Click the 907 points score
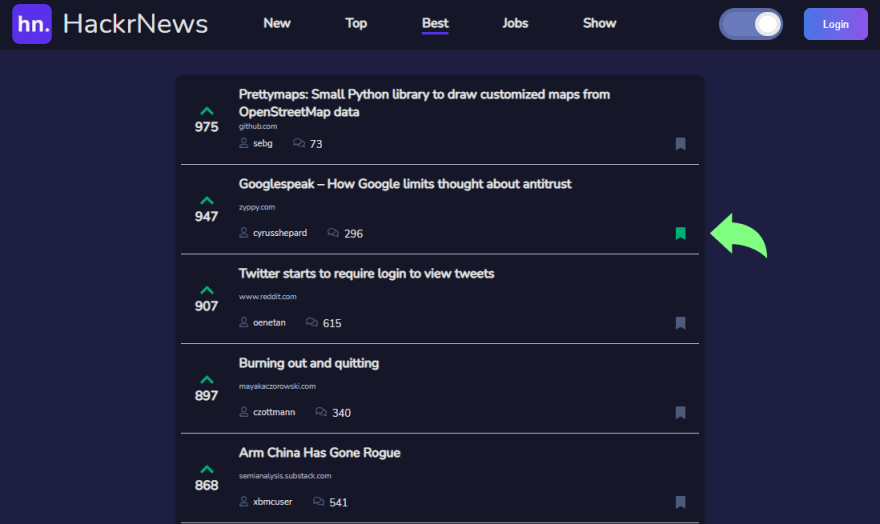880x524 pixels. 207,306
